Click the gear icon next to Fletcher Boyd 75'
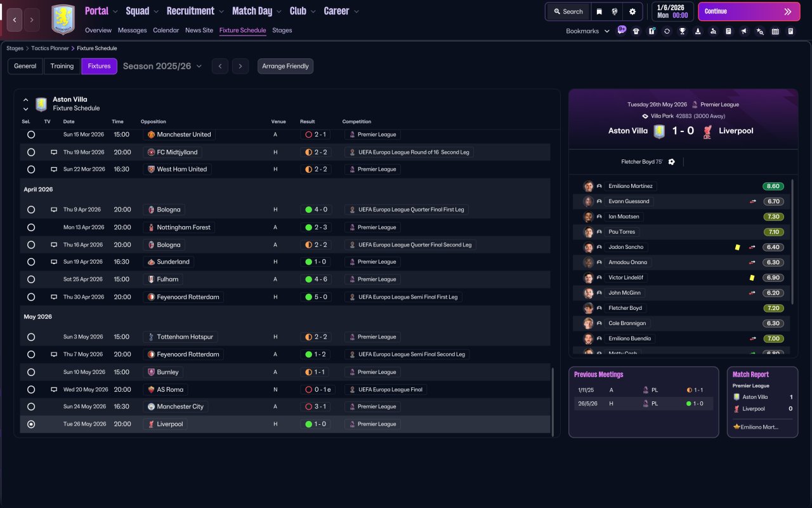 (672, 162)
